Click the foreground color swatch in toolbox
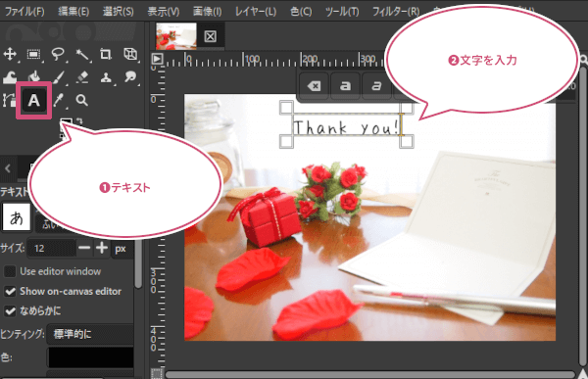The width and height of the screenshot is (588, 379). coord(66,122)
